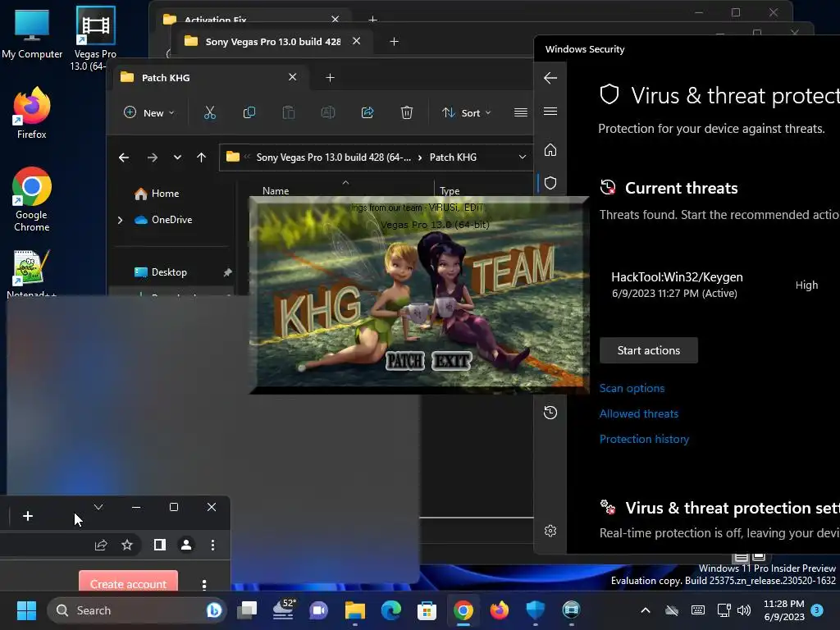
Task: Click the Rename icon in Explorer toolbar
Action: point(328,112)
